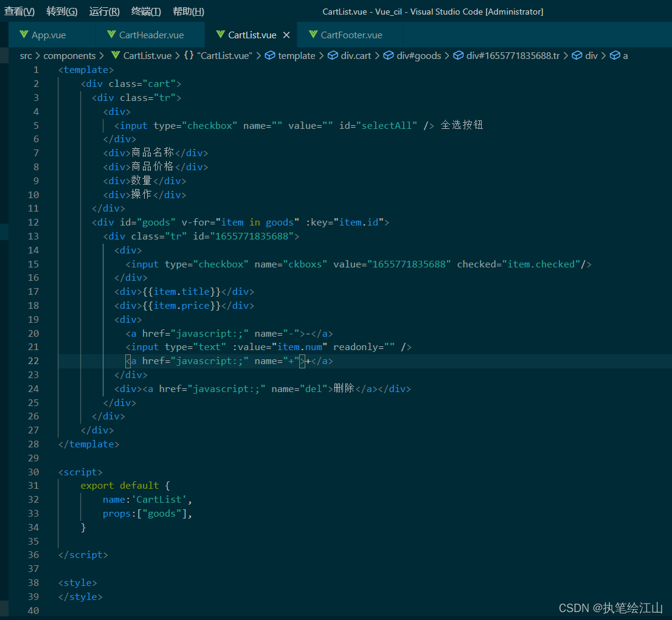Click the cube icon beside template breadcrumb
The image size is (672, 620).
click(270, 56)
